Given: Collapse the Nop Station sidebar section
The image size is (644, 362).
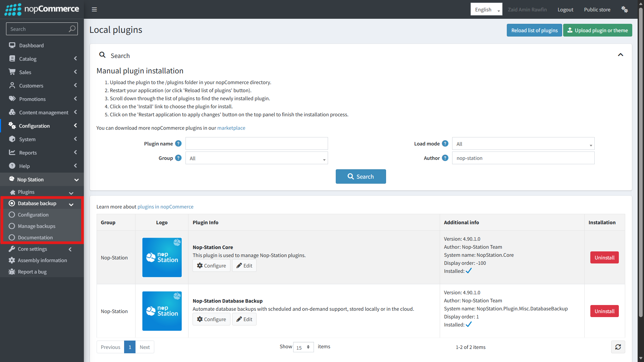Looking at the screenshot, I should coord(42,179).
